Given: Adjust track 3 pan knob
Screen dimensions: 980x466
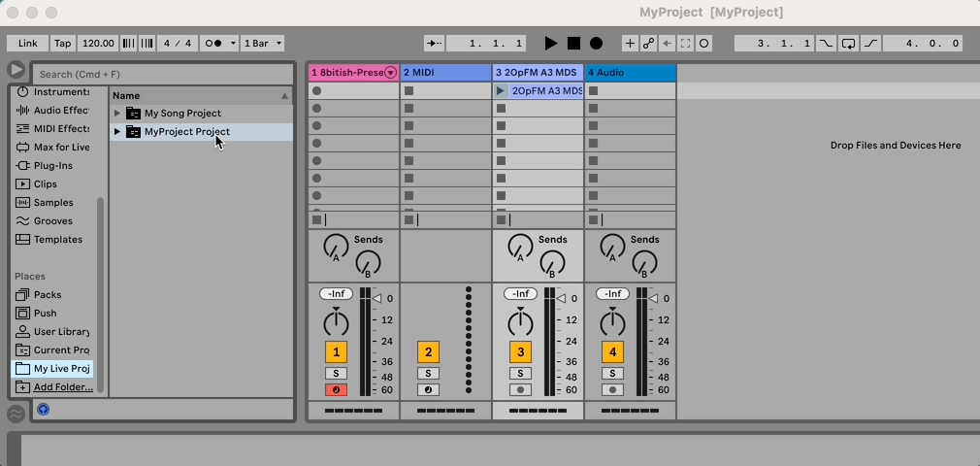Looking at the screenshot, I should [520, 322].
